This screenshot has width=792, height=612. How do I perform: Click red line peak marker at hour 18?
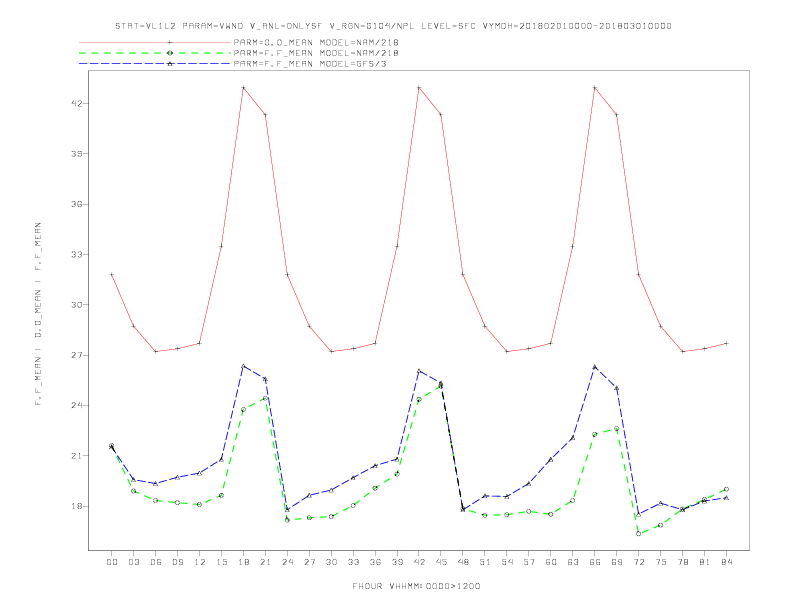[x=243, y=88]
